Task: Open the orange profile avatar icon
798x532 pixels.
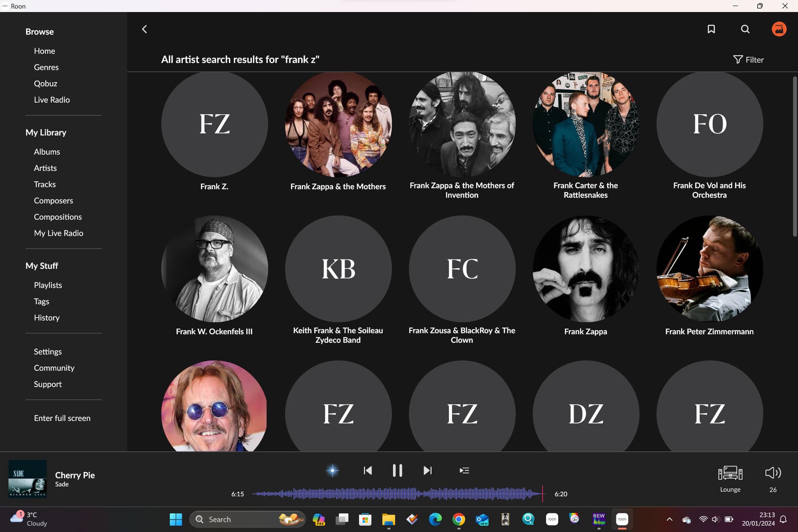Action: [x=779, y=29]
